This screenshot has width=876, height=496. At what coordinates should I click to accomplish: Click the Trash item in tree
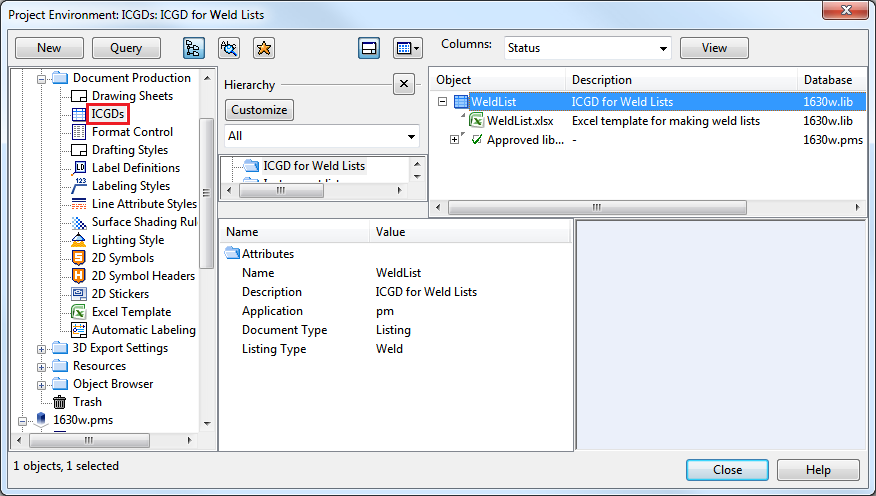(86, 402)
